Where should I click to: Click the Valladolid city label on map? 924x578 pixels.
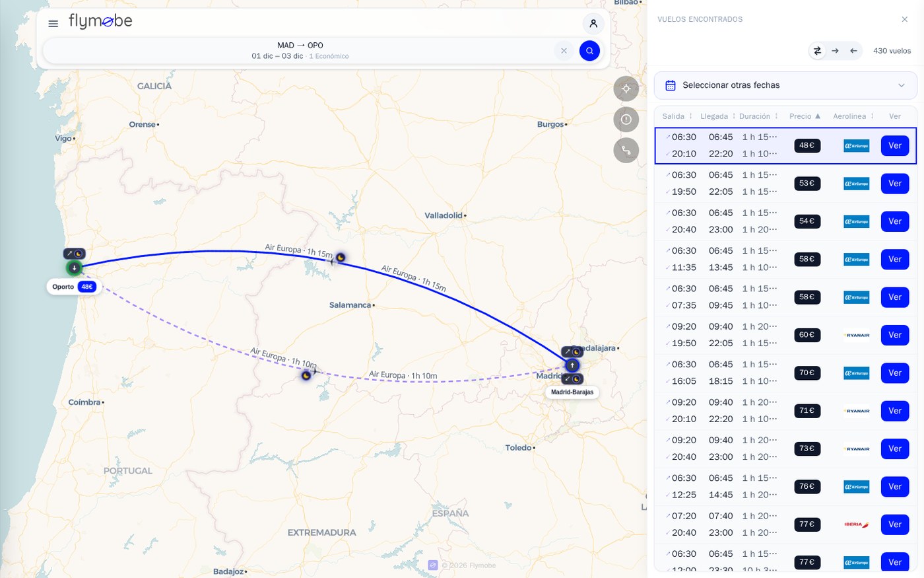pos(444,215)
